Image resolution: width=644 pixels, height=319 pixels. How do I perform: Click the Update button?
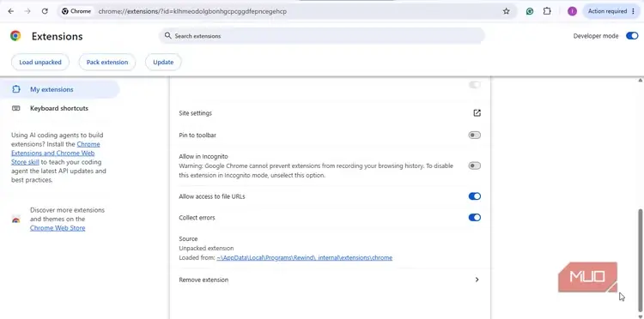tap(163, 63)
